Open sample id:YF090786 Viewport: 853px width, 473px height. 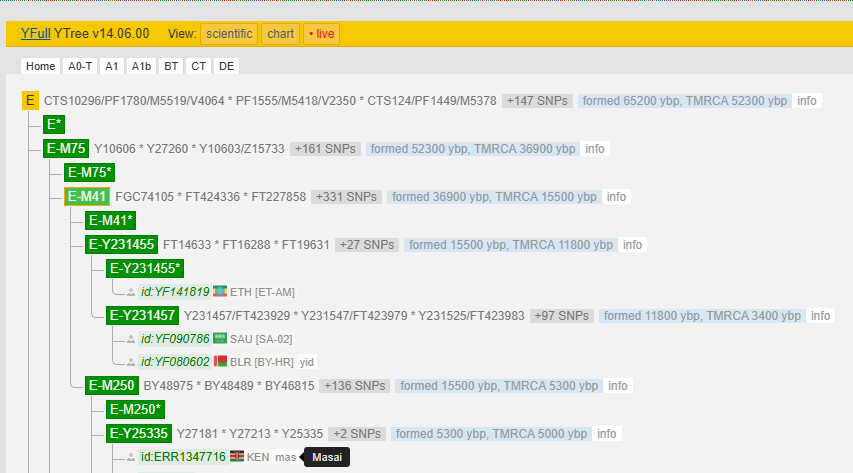(x=175, y=339)
